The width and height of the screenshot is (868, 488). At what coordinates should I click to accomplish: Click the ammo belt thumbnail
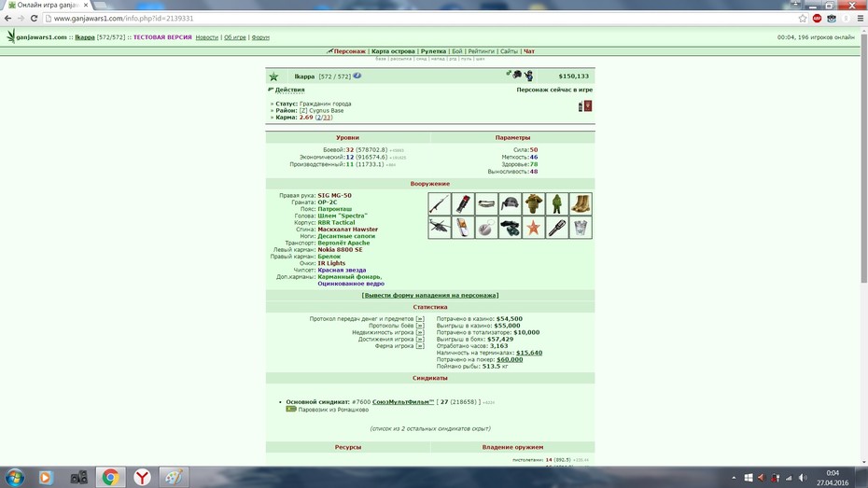click(x=486, y=204)
